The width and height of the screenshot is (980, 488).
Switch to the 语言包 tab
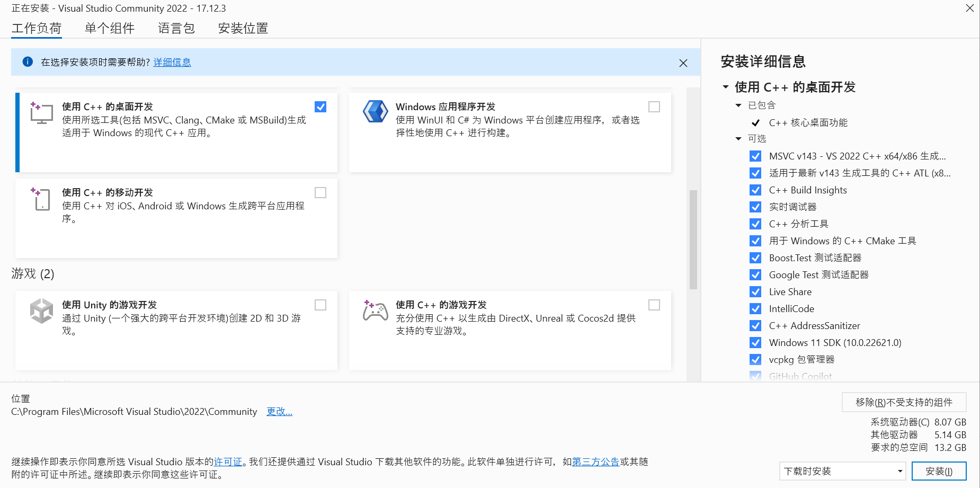click(x=176, y=28)
